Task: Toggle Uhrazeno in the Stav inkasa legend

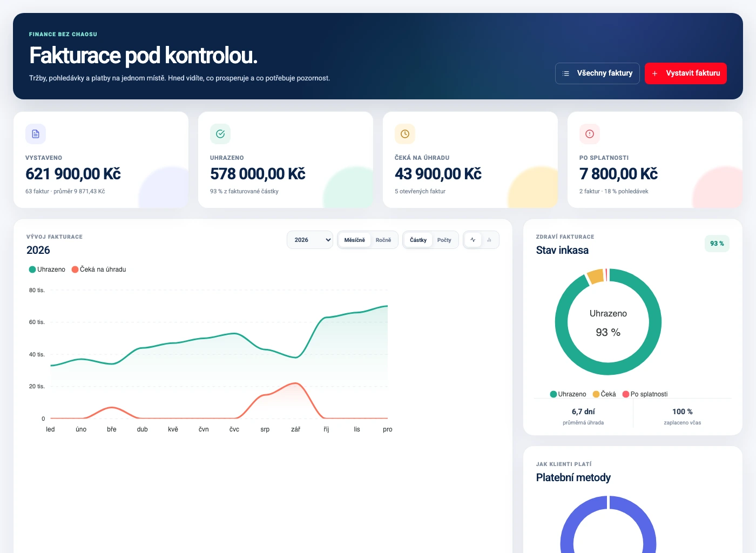Action: (x=568, y=394)
